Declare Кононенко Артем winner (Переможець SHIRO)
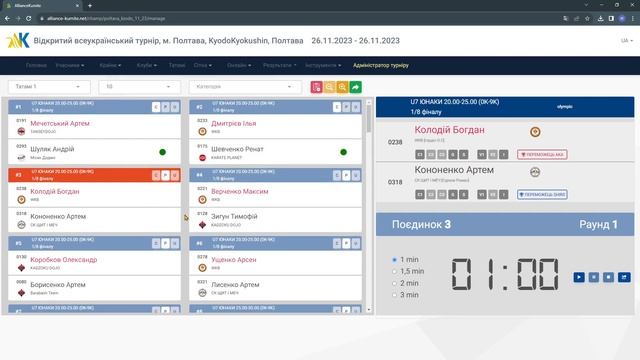 (542, 194)
